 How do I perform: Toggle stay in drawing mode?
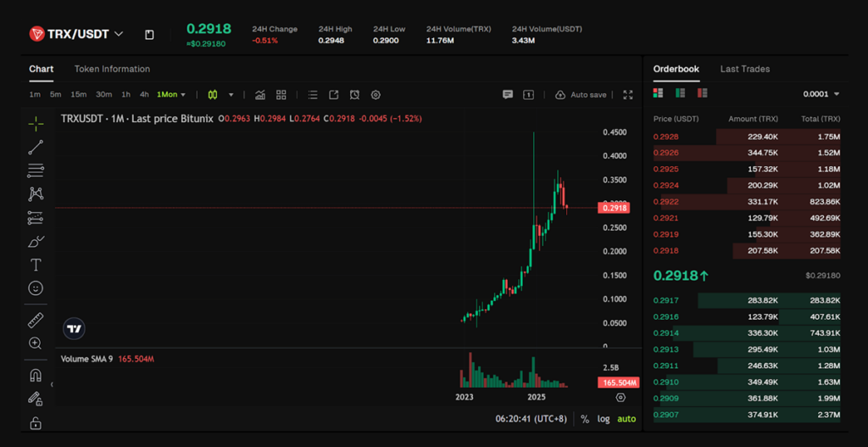pos(36,399)
